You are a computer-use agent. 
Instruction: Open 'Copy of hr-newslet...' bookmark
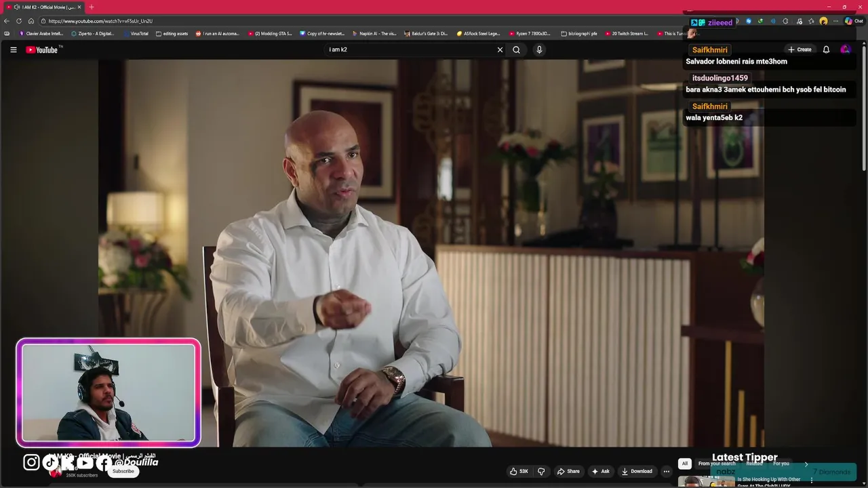(322, 33)
